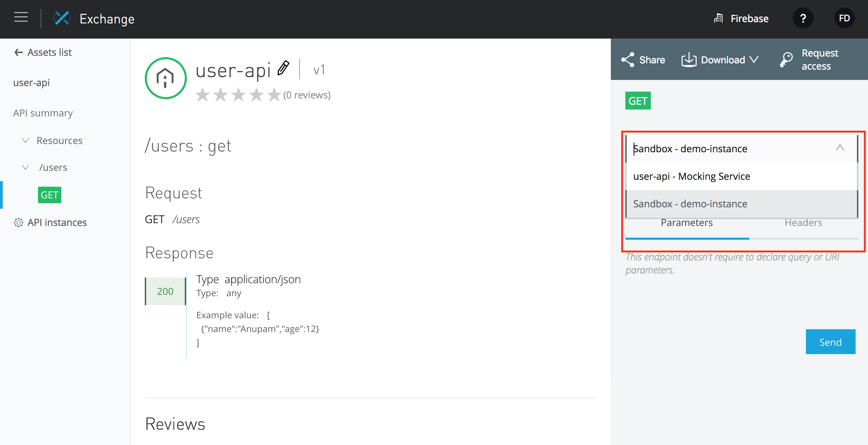Rate the asset with the first star
Screen dimensions: 868x445
click(203, 95)
